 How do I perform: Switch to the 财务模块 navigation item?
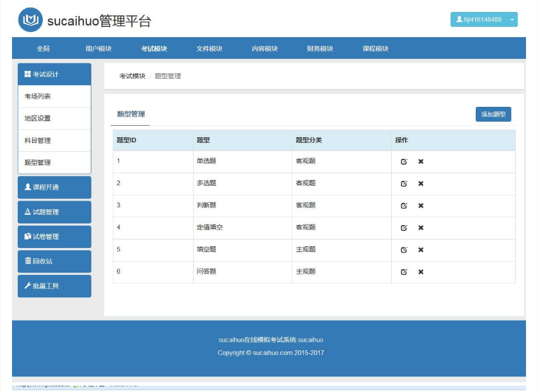[x=320, y=49]
